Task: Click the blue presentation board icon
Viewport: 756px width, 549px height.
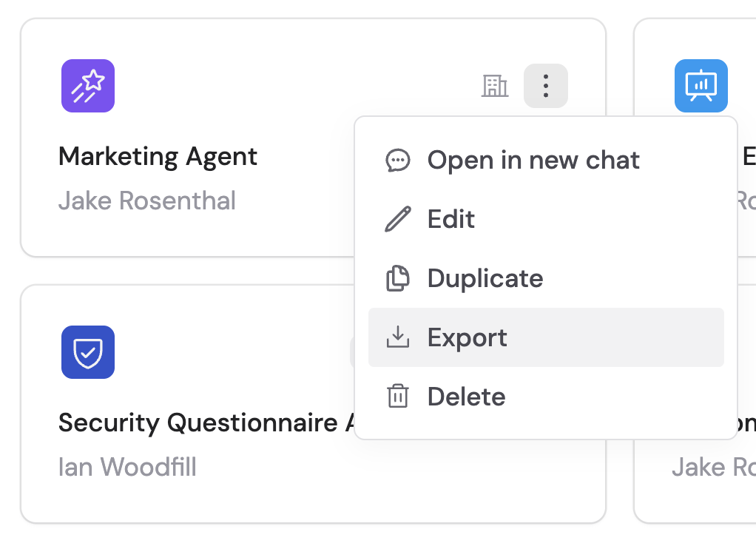Action: click(701, 86)
